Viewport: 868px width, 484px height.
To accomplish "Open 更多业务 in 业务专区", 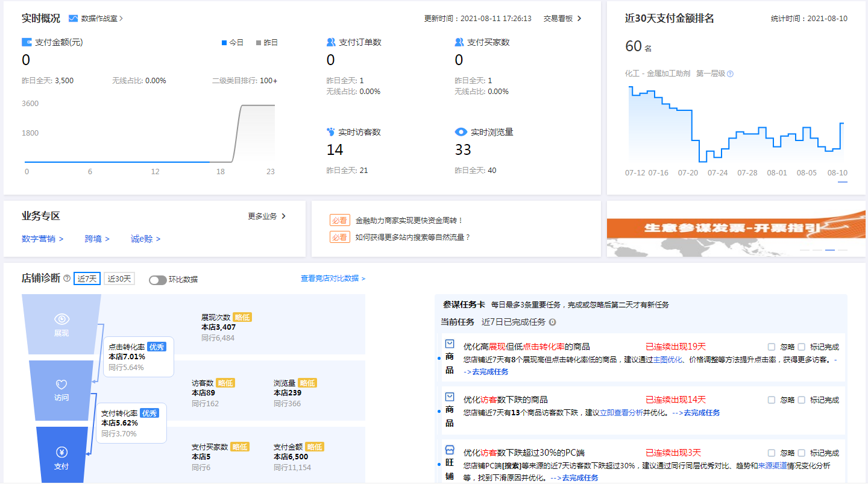I will point(265,215).
